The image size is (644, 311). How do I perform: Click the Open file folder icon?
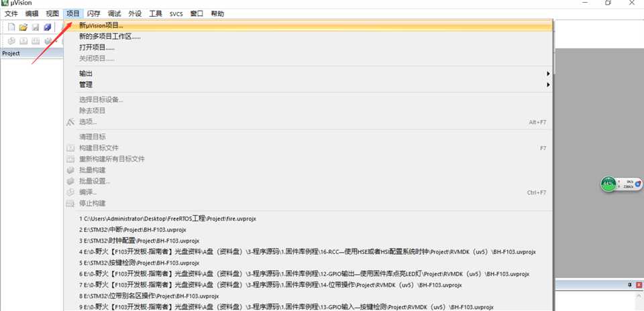pyautogui.click(x=23, y=27)
